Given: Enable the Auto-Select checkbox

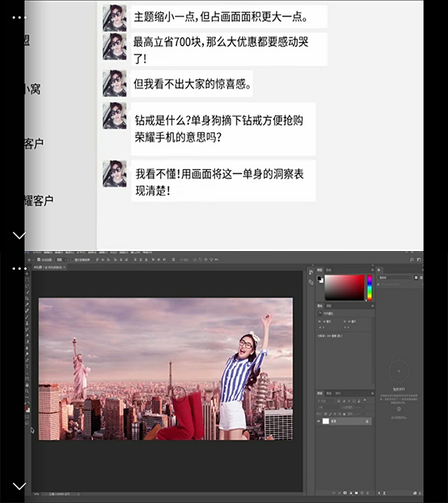Looking at the screenshot, I should tap(39, 260).
